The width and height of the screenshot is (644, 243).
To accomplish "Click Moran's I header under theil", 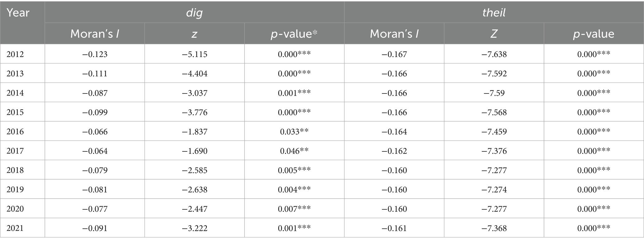I will pyautogui.click(x=394, y=34).
